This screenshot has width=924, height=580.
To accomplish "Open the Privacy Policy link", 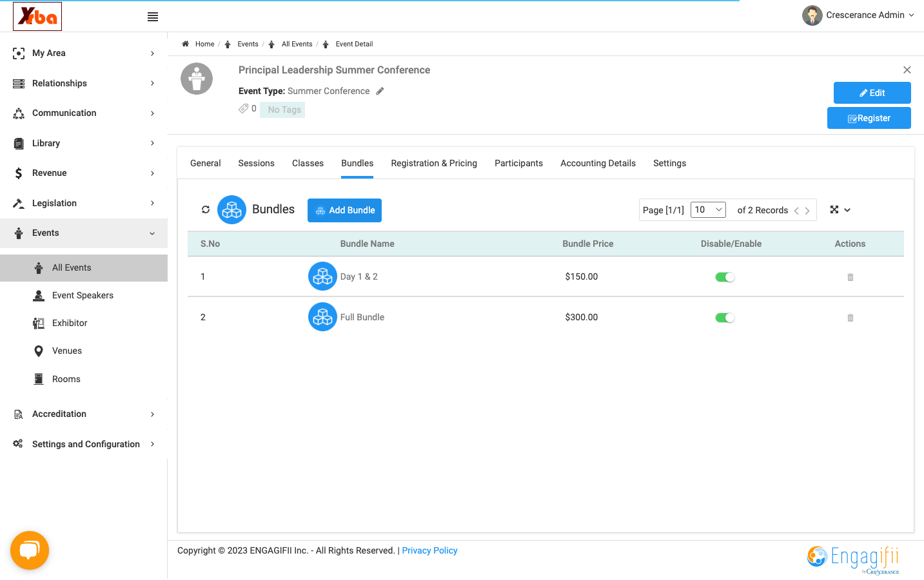I will coord(429,550).
